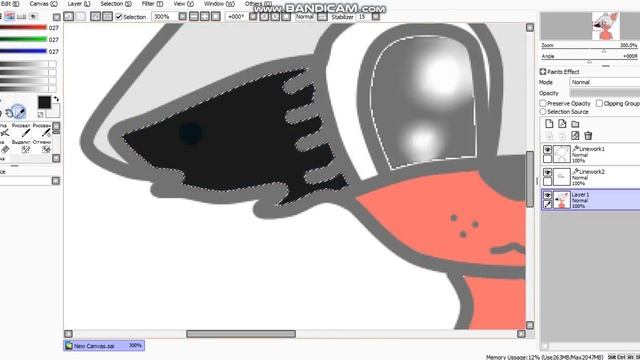640x360 pixels.
Task: Select the Linework1 layer
Action: (x=591, y=154)
